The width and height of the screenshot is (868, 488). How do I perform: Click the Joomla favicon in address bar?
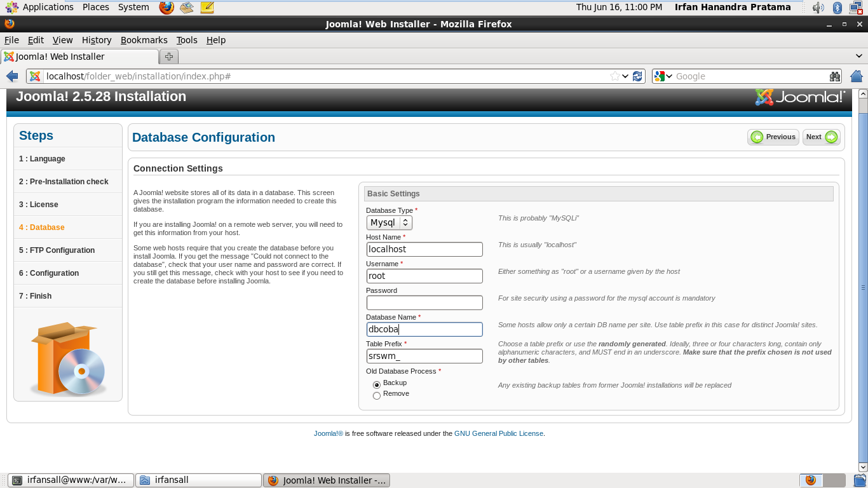[36, 76]
